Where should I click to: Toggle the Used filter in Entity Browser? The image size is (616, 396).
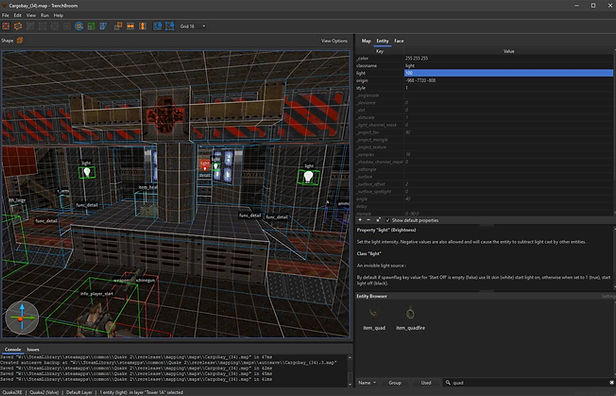point(426,383)
